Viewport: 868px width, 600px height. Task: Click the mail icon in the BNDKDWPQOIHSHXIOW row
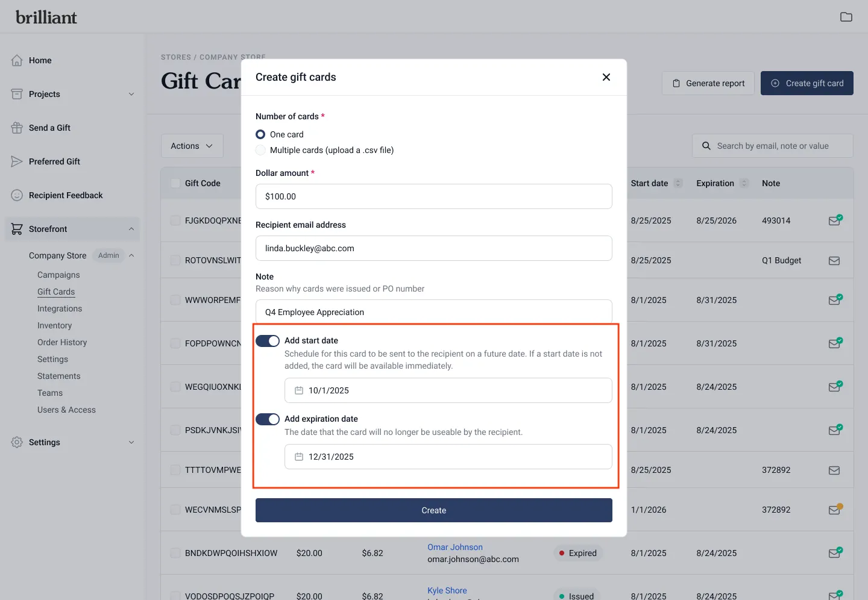[x=835, y=553]
